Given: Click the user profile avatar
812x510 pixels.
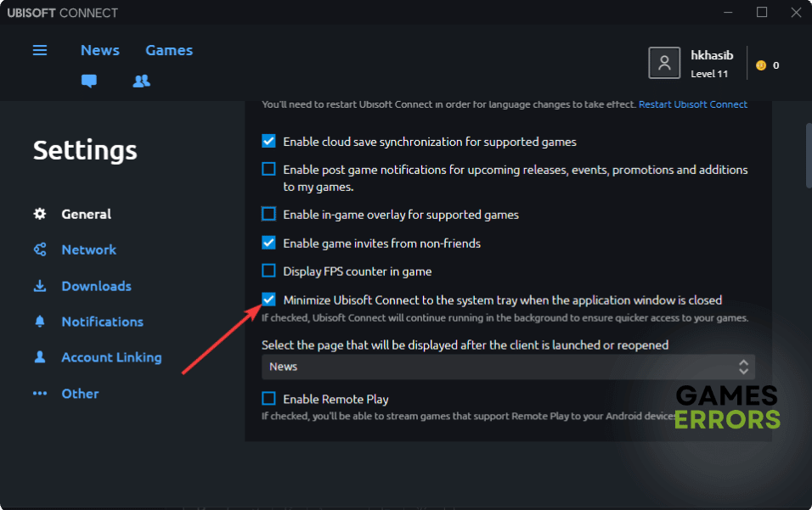Looking at the screenshot, I should pos(664,63).
